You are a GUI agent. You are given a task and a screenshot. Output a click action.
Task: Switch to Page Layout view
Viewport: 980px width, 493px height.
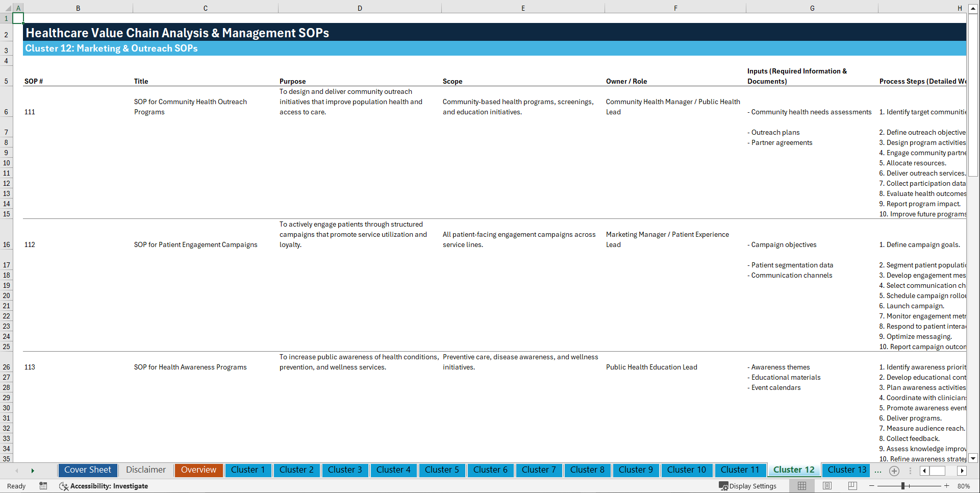[827, 486]
